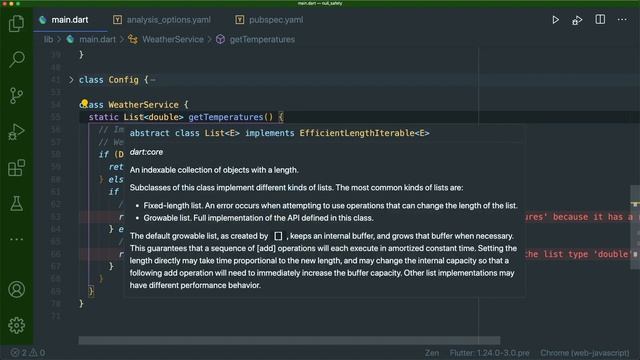The height and width of the screenshot is (360, 640).
Task: Run the Dart file with play icon
Action: point(555,20)
